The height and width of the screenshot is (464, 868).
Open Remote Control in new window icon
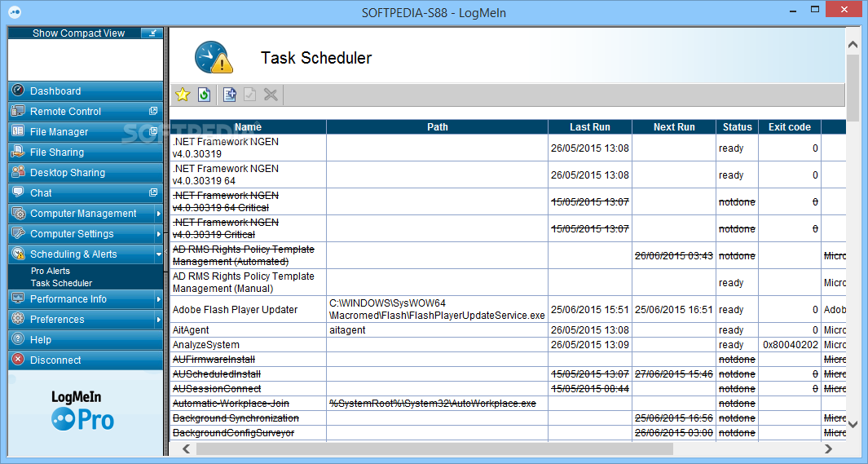153,111
